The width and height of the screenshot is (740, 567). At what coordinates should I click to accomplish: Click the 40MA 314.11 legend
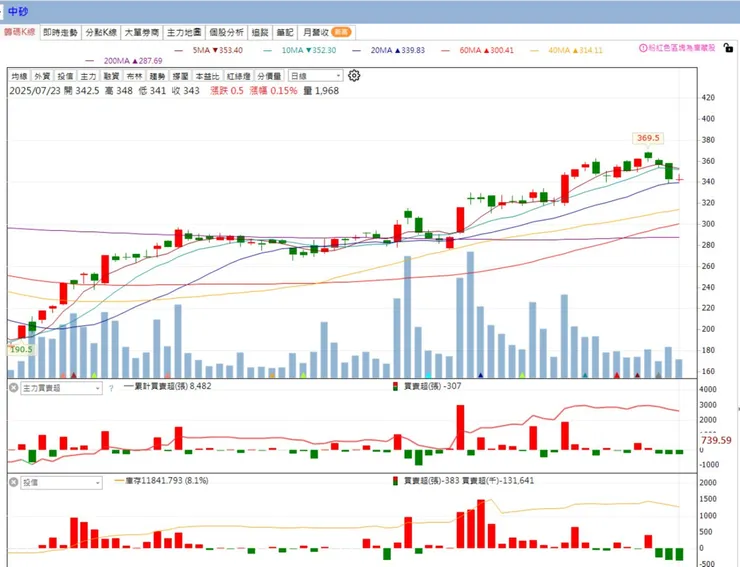567,50
